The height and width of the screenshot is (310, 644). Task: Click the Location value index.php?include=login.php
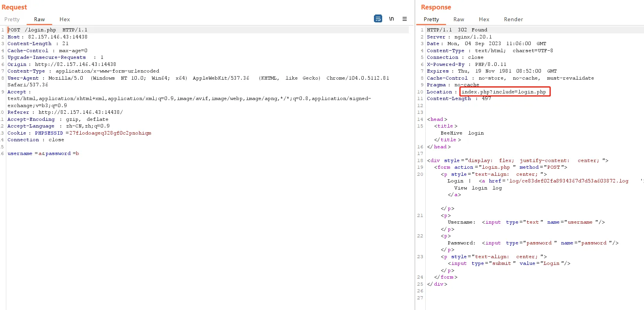[x=504, y=92]
